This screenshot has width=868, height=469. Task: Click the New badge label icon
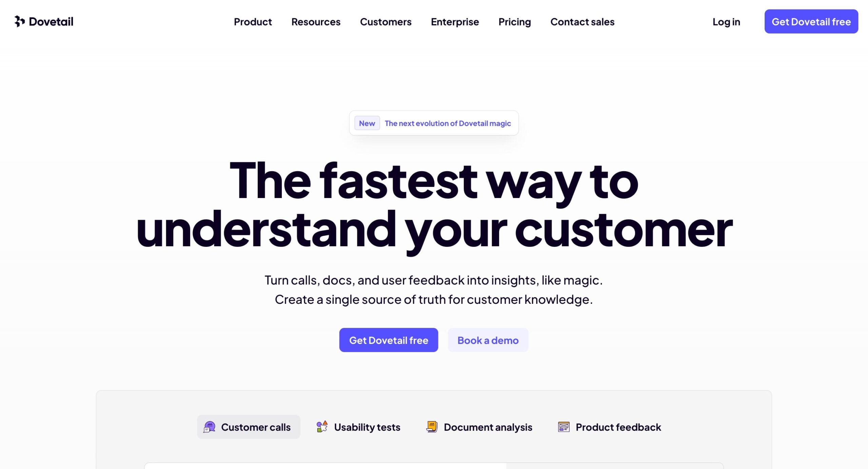point(367,123)
